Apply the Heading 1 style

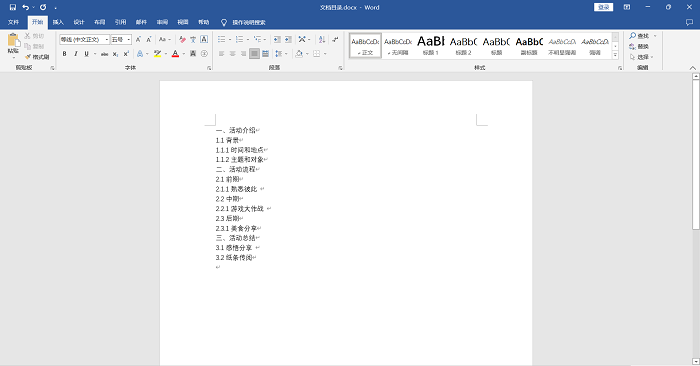coord(430,45)
